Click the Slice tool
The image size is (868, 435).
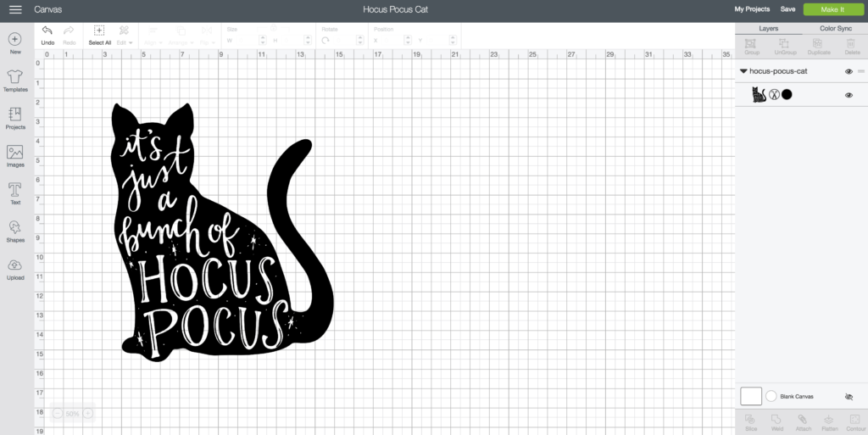point(751,423)
